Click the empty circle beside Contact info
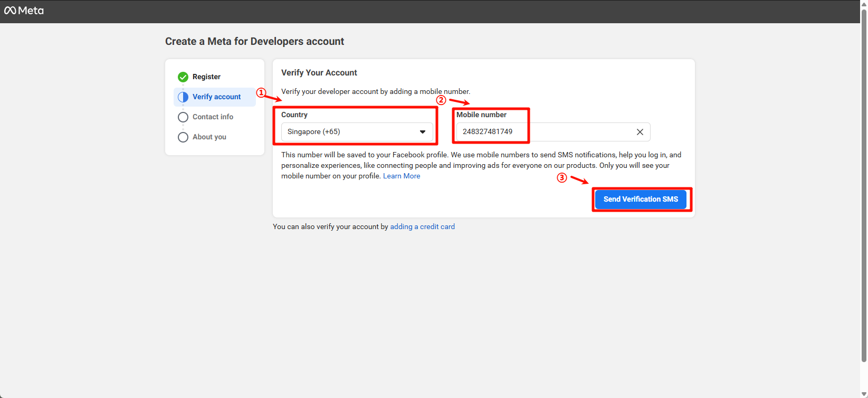The width and height of the screenshot is (868, 398). (x=183, y=117)
